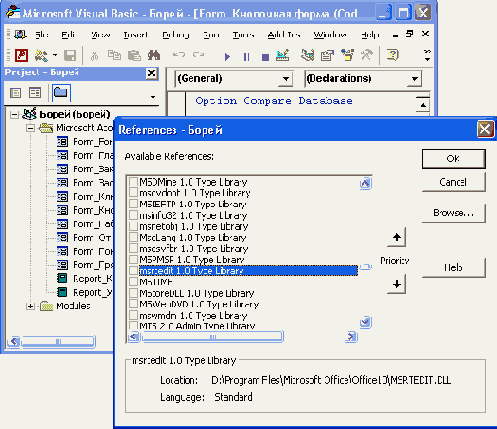Check mswmdm 1.0 Type Library
The height and width of the screenshot is (429, 497).
click(x=133, y=315)
